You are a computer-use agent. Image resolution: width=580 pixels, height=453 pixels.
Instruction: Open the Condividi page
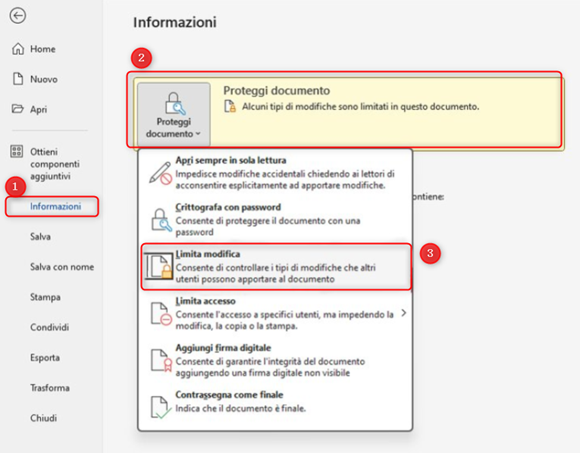point(50,327)
